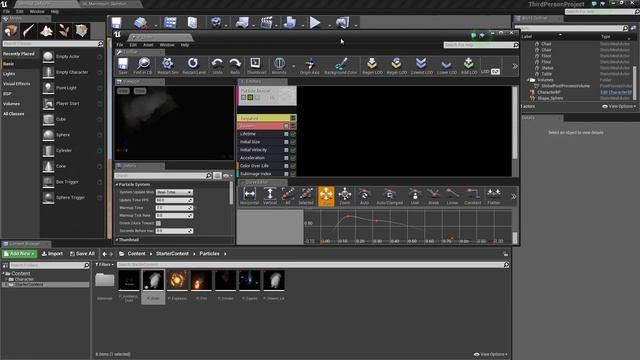Click the Undo arrow in Cascade
This screenshot has height=360, width=640.
coord(217,63)
